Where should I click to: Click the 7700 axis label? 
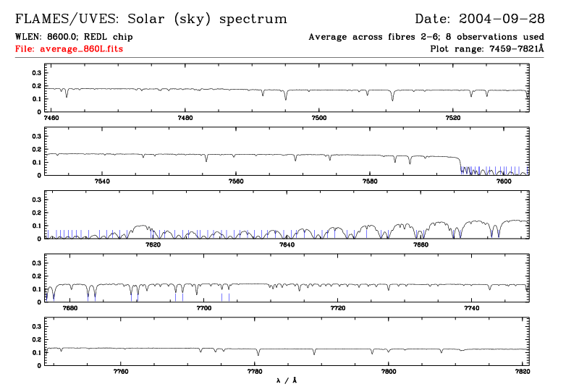204,308
